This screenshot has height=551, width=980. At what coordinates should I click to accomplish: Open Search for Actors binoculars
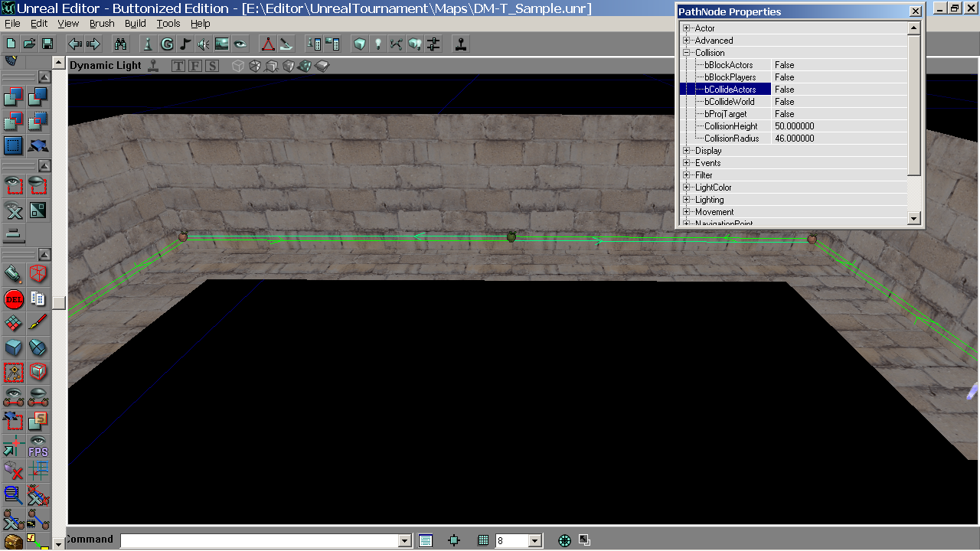tap(121, 44)
